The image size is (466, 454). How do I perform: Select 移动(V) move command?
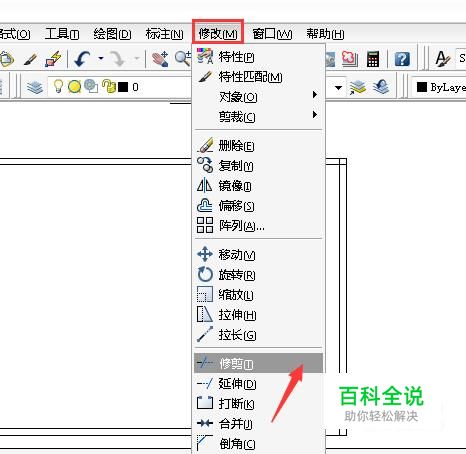[x=258, y=255]
